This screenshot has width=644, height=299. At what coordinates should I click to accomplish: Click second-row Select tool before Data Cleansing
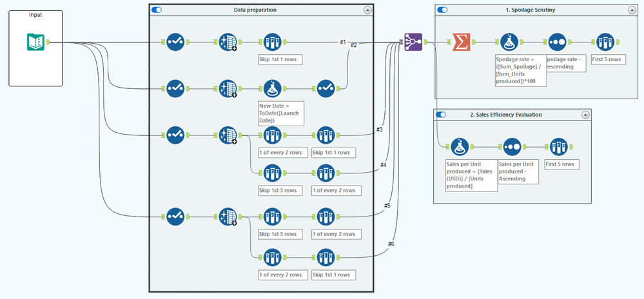click(x=175, y=88)
